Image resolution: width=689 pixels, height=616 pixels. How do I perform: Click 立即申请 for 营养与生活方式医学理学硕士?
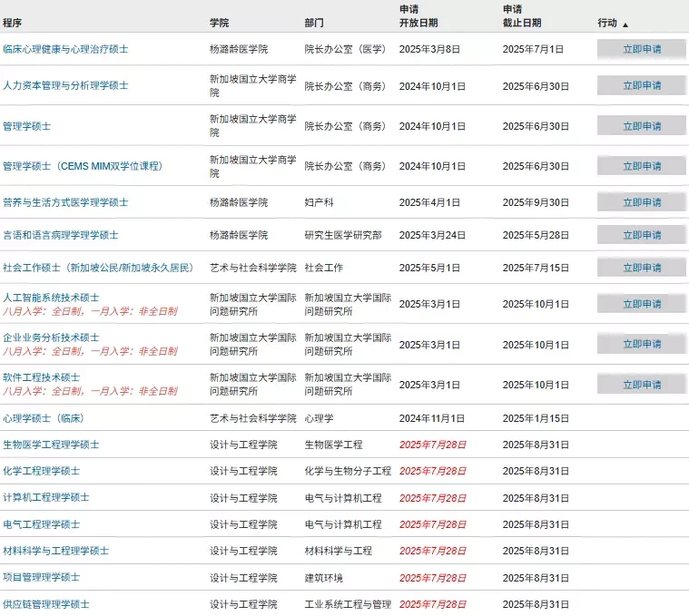(x=642, y=202)
